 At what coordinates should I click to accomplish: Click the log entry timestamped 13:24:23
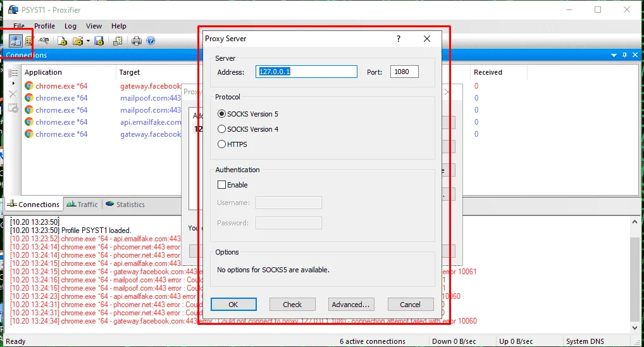pyautogui.click(x=103, y=296)
